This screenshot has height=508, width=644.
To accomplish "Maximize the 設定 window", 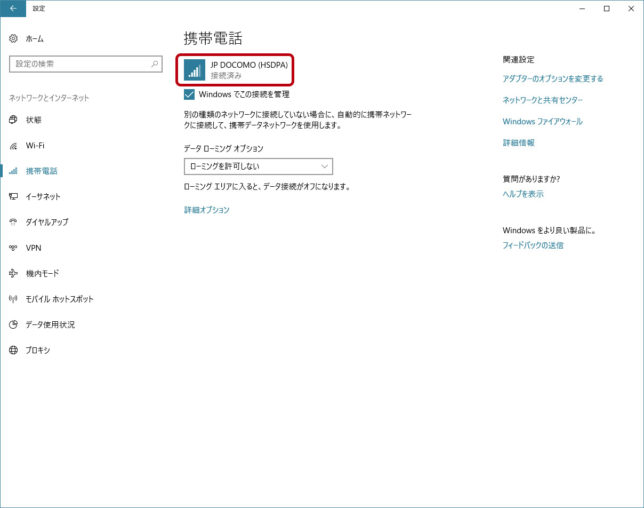I will point(607,8).
